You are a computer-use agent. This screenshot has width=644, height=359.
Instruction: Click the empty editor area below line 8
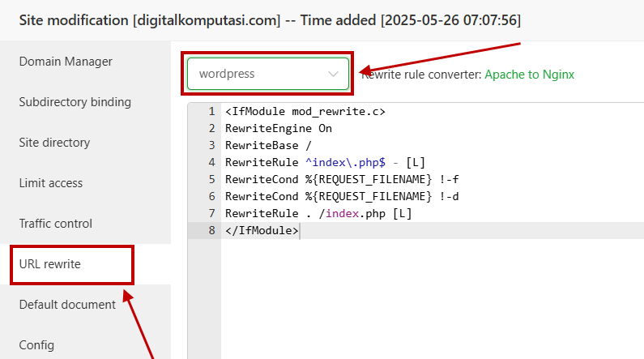coord(431,297)
